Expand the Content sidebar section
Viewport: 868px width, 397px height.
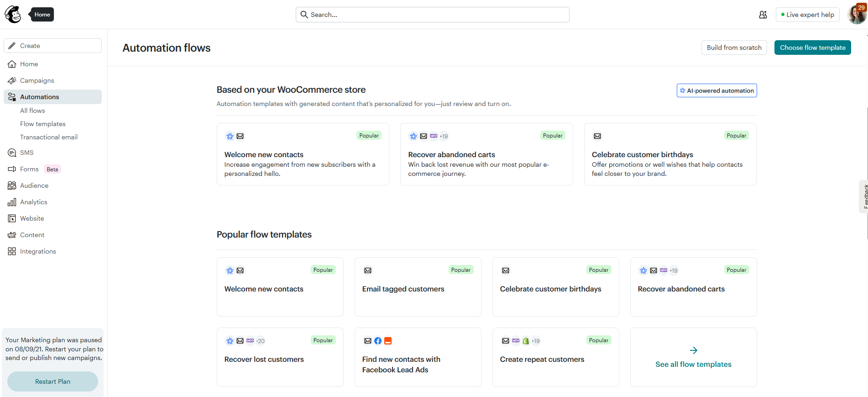pos(32,235)
